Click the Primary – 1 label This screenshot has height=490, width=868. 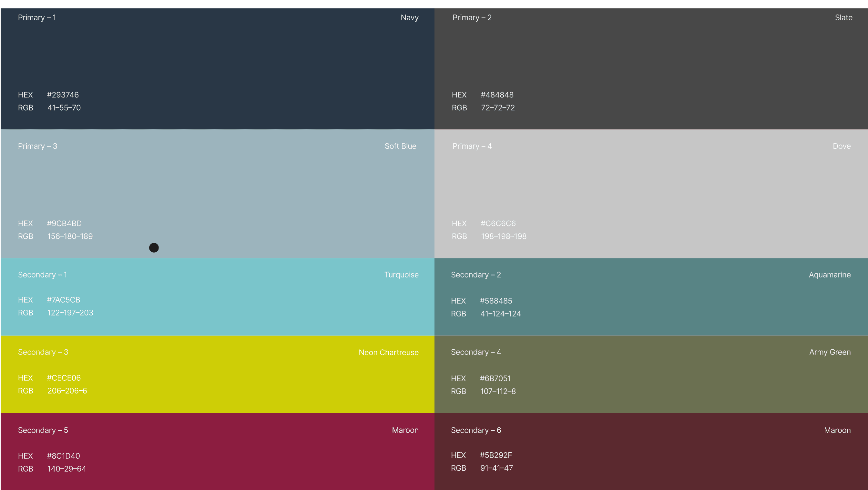click(x=37, y=17)
